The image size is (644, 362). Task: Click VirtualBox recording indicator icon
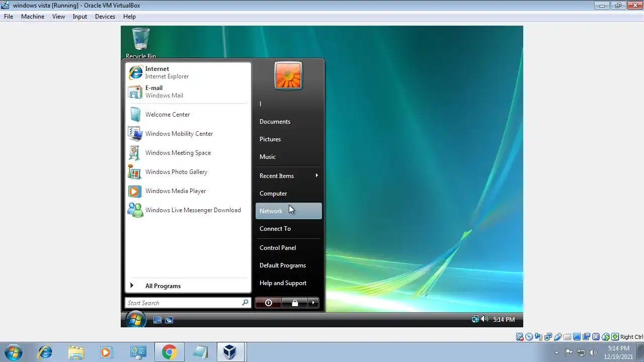(586, 337)
